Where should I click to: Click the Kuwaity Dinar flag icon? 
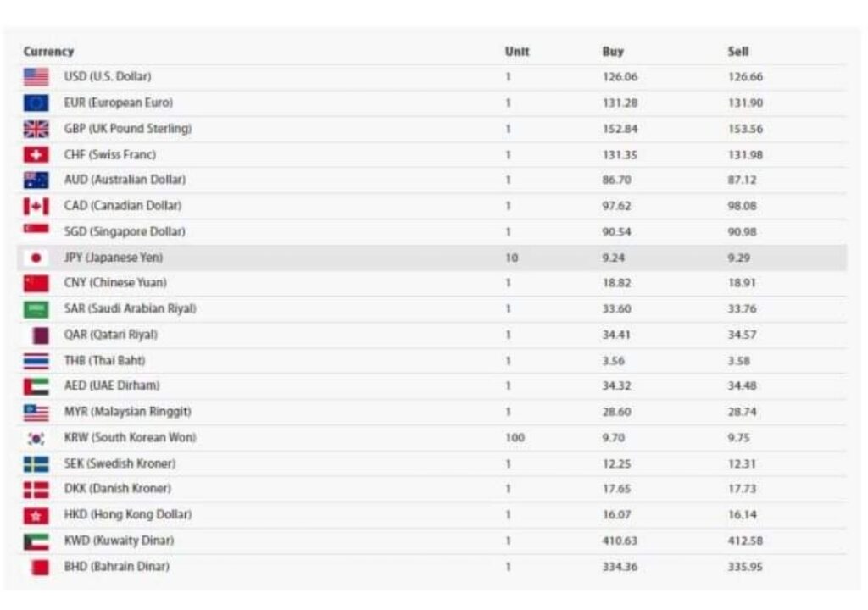(x=36, y=541)
